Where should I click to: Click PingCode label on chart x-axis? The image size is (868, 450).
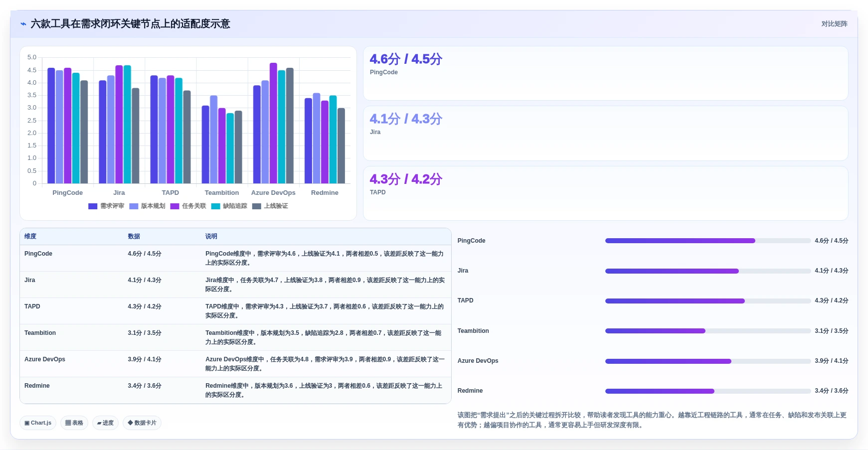(x=68, y=193)
